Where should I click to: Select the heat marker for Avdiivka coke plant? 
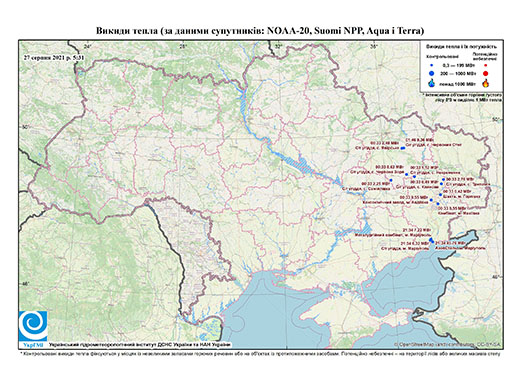point(431,200)
